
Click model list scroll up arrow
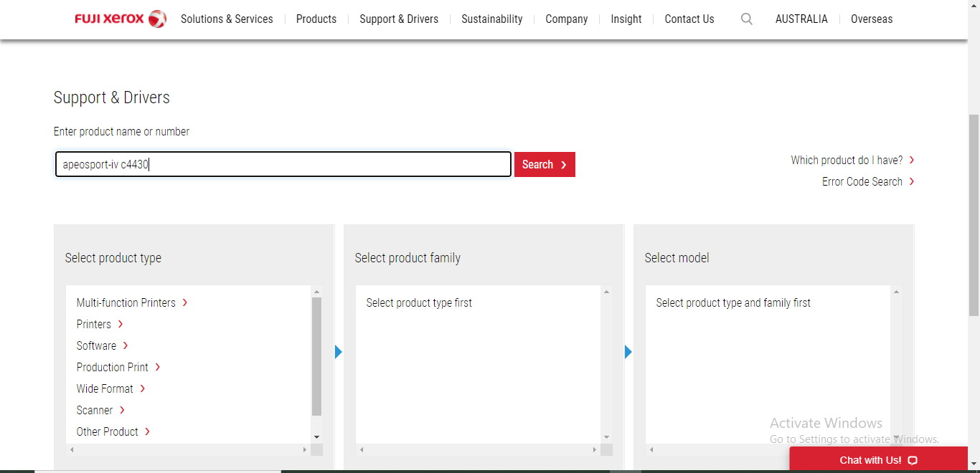896,292
